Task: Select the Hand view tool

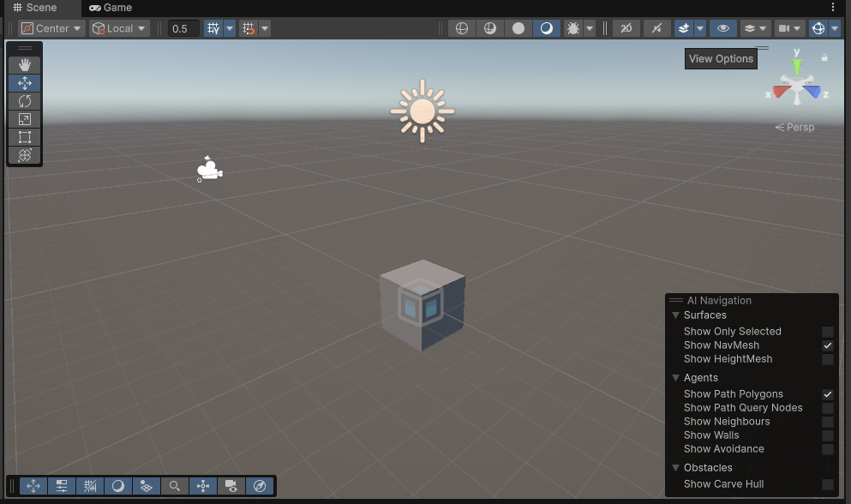Action: tap(24, 65)
